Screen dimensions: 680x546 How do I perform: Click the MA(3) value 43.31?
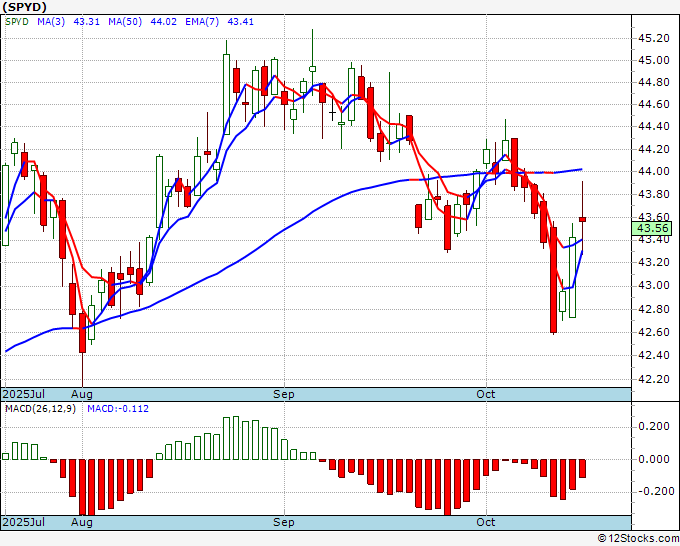click(x=87, y=22)
